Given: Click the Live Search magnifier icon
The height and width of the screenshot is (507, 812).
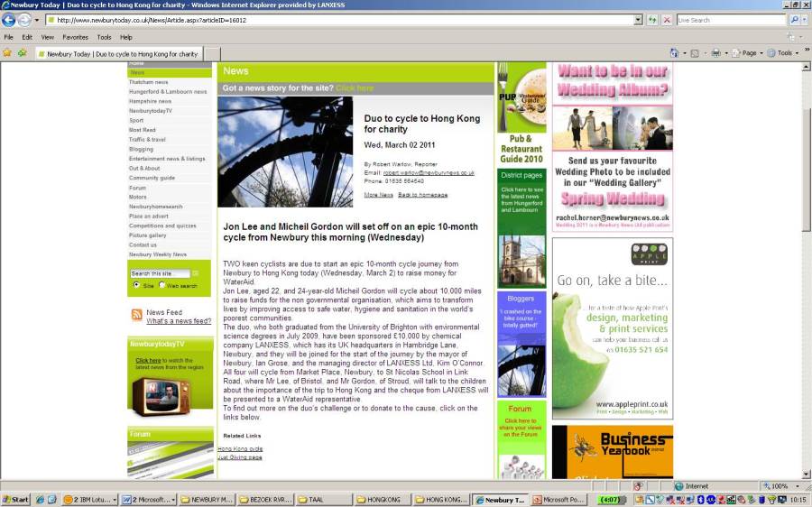Looking at the screenshot, I should (795, 20).
